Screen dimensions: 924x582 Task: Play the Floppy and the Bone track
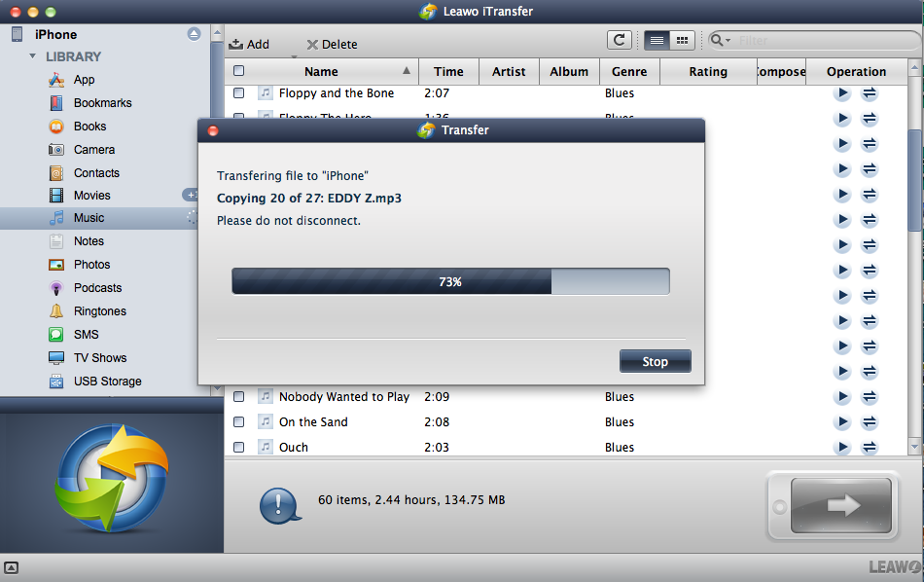[842, 93]
